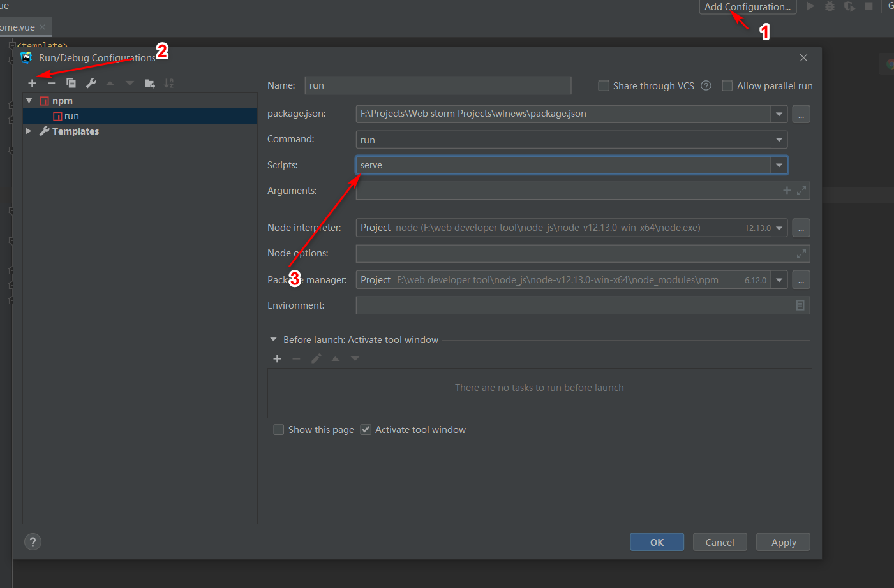Move the Before launch task down
Screen dimensions: 894x588
coord(355,359)
